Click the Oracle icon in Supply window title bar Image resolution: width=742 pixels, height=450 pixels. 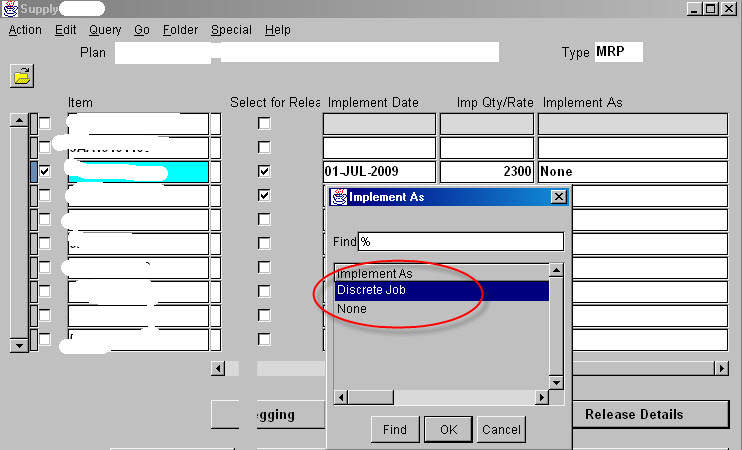(10, 9)
